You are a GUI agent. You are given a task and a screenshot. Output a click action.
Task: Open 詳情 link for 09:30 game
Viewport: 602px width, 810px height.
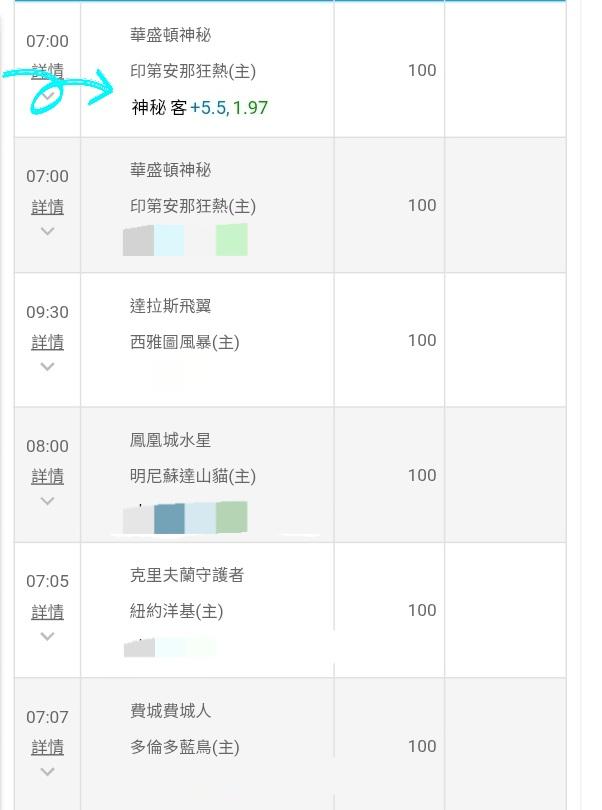coord(48,342)
